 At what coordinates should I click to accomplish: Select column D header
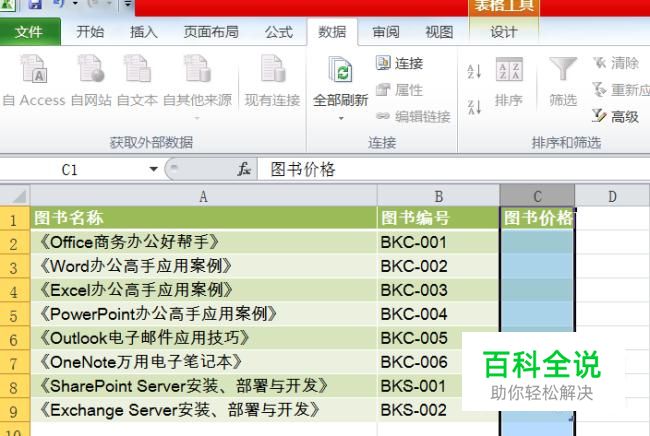[x=612, y=196]
